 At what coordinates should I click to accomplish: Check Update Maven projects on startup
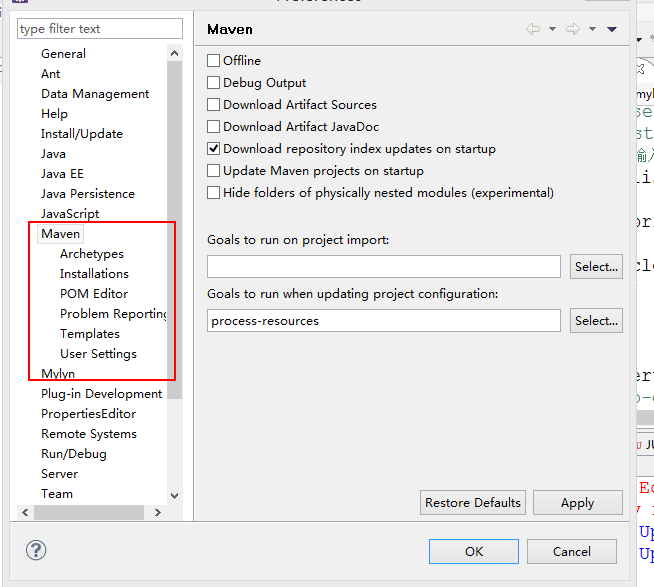click(x=214, y=171)
